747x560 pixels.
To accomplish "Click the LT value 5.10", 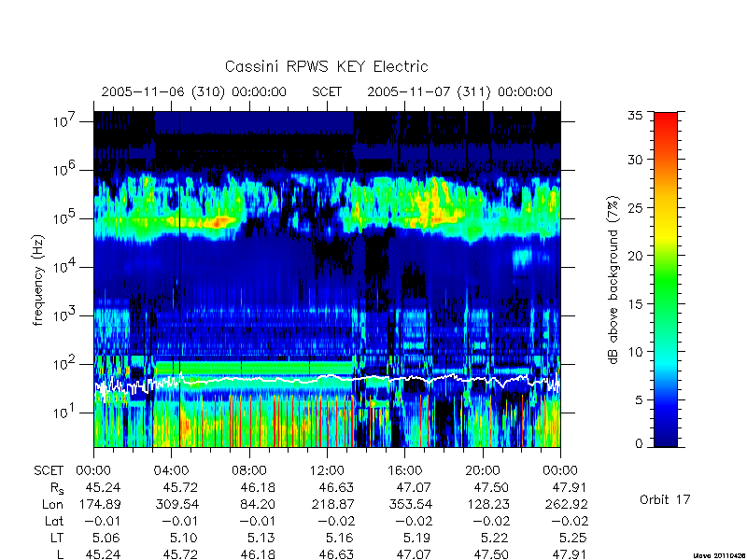I will (184, 539).
